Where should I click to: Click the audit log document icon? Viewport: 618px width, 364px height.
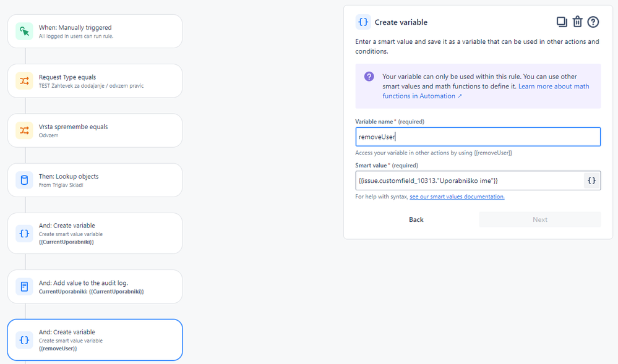pos(24,286)
